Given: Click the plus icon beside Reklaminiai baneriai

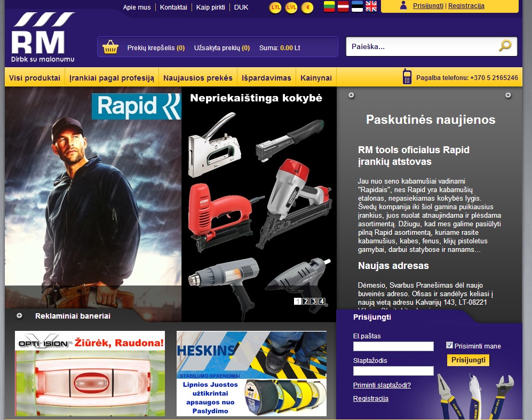Looking at the screenshot, I should pos(19,316).
